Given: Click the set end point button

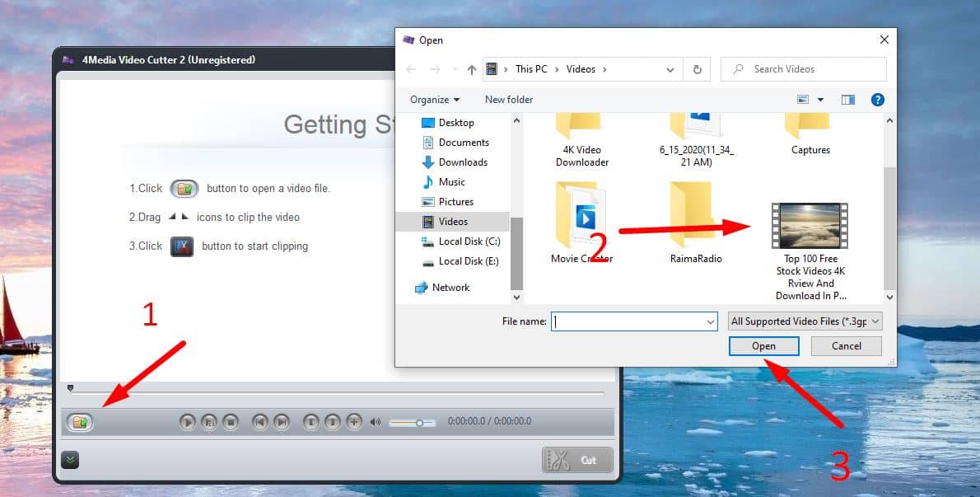Looking at the screenshot, I should click(333, 422).
